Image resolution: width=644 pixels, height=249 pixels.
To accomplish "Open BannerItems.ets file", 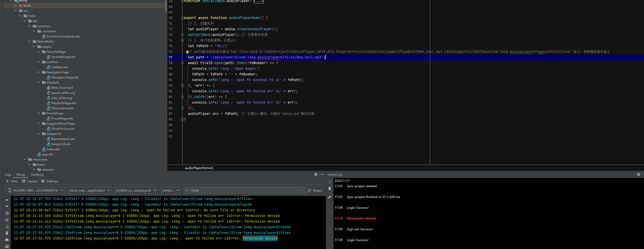I will (63, 139).
